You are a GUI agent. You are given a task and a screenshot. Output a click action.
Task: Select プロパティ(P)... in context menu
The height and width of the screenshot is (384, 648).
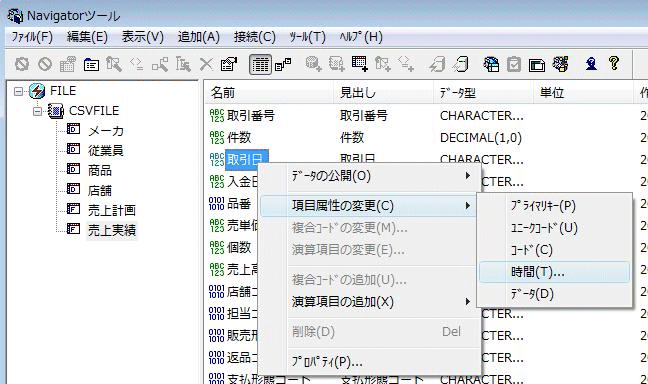[x=370, y=362]
